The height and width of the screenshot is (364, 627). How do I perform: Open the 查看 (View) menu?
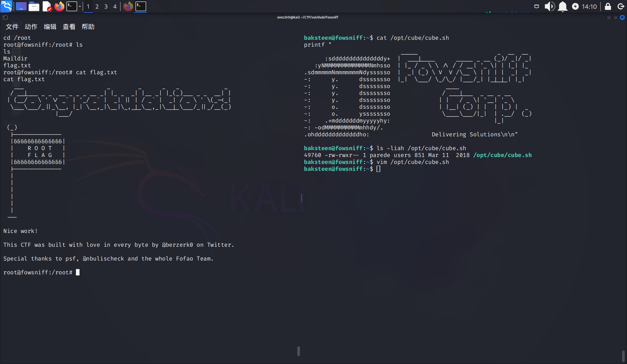[69, 27]
